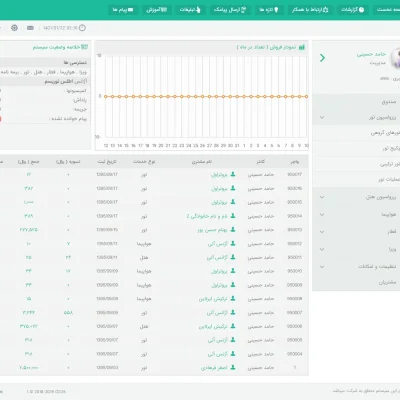Image resolution: width=400 pixels, height=400 pixels.
Task: Click the system summary panel title icon
Action: click(84, 47)
